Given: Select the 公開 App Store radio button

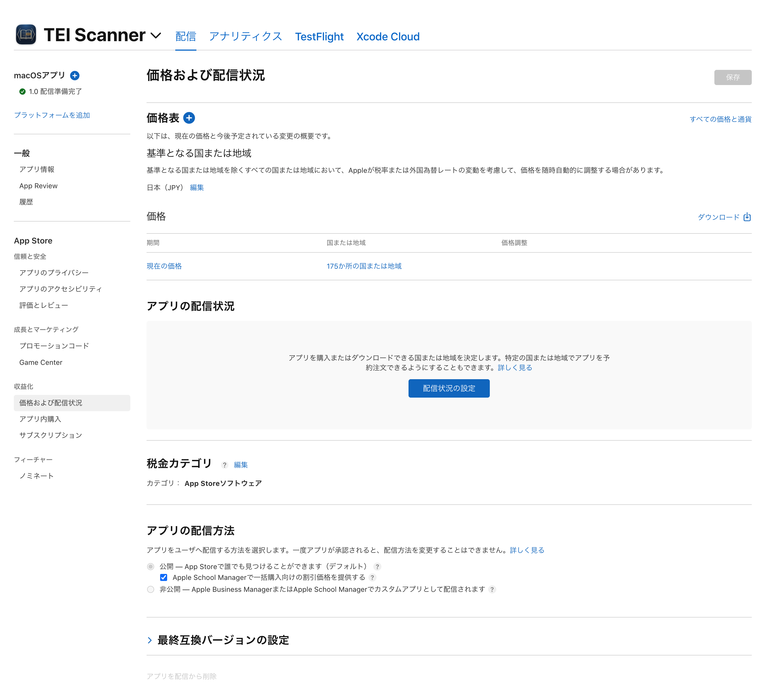Looking at the screenshot, I should pos(151,567).
